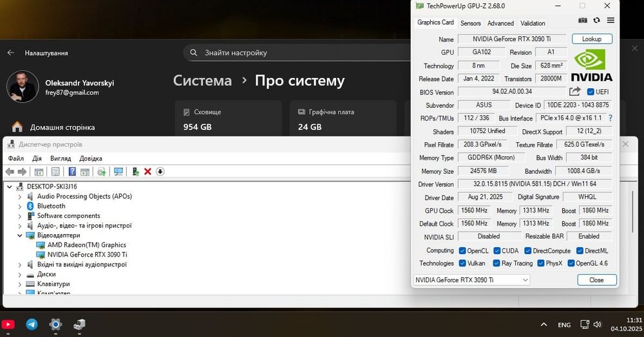Viewport: 644px width, 337px height.
Task: Toggle the PhysX checkbox
Action: click(x=540, y=263)
